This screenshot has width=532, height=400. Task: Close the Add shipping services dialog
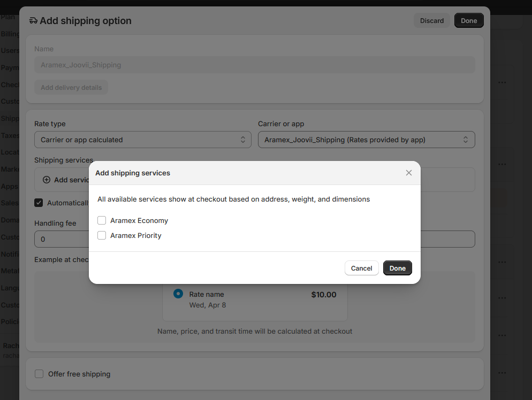point(408,173)
